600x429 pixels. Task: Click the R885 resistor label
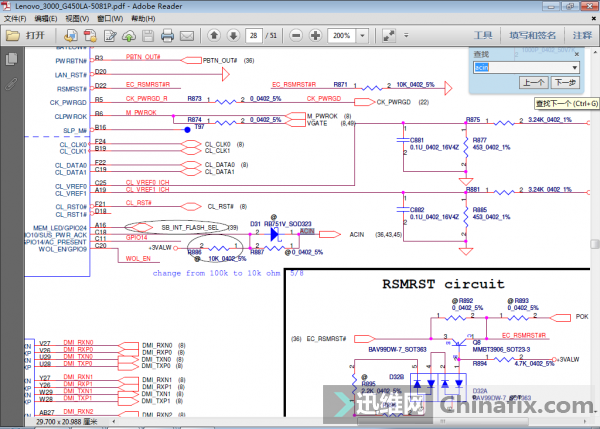[479, 210]
